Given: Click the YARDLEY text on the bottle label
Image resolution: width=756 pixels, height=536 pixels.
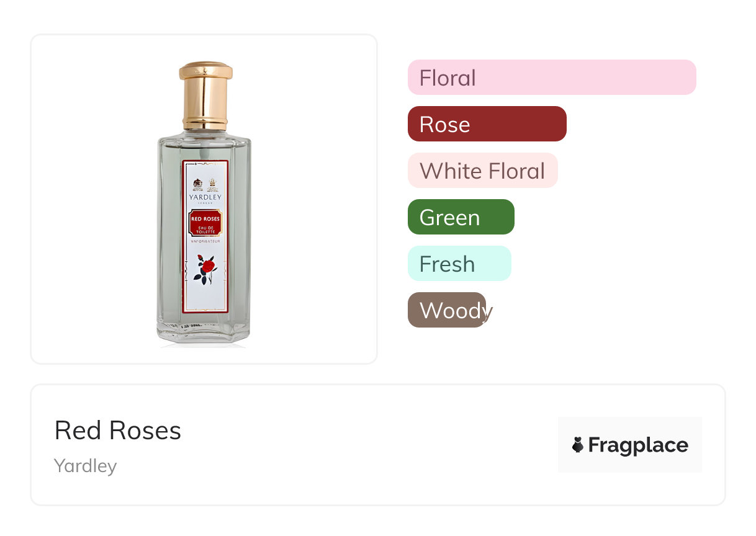Looking at the screenshot, I should point(205,197).
